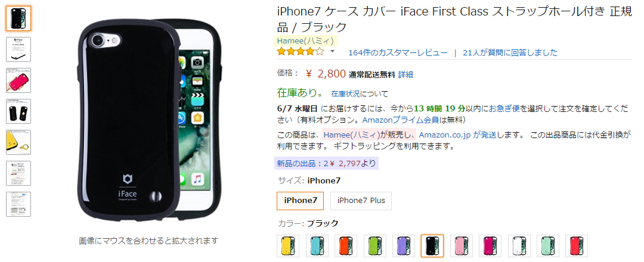Select the green case color option
The width and height of the screenshot is (644, 262).
374,246
